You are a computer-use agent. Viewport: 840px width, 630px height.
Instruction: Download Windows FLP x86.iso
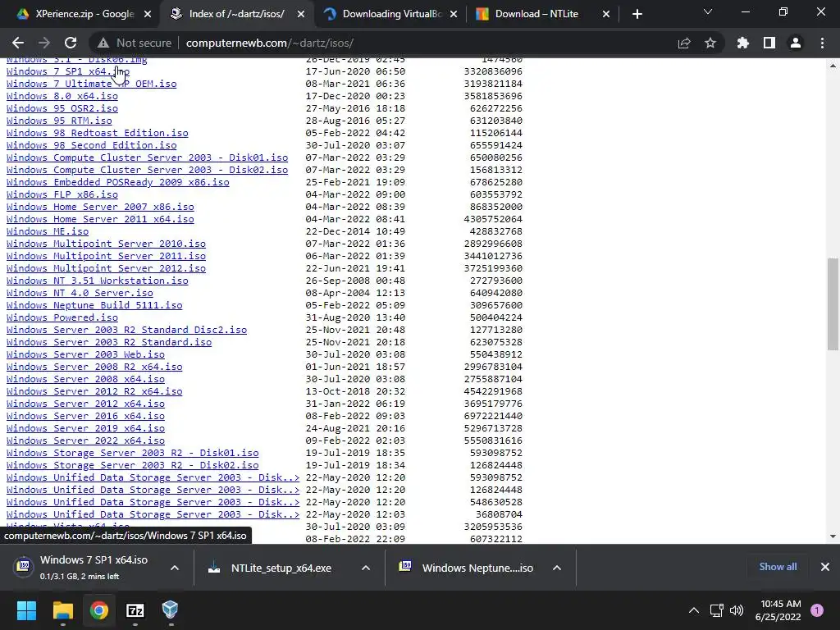coord(62,194)
